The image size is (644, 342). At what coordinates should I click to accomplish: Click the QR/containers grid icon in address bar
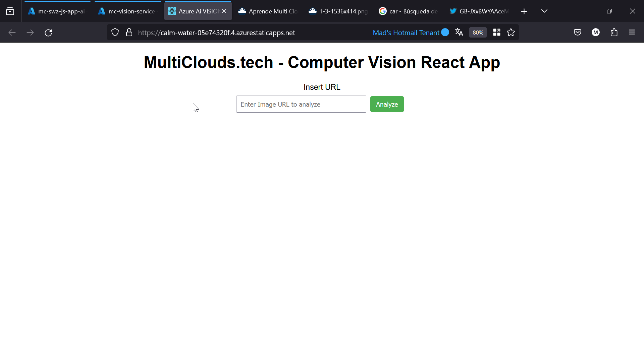click(497, 33)
